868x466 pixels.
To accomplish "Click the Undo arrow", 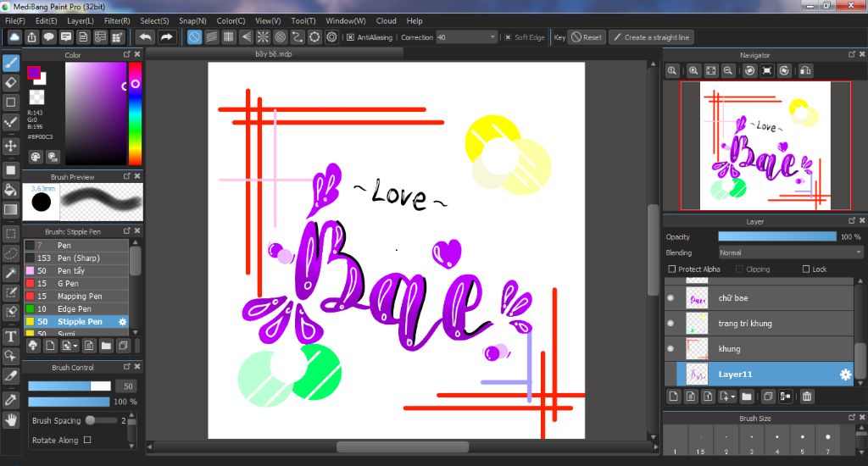I will (x=146, y=37).
